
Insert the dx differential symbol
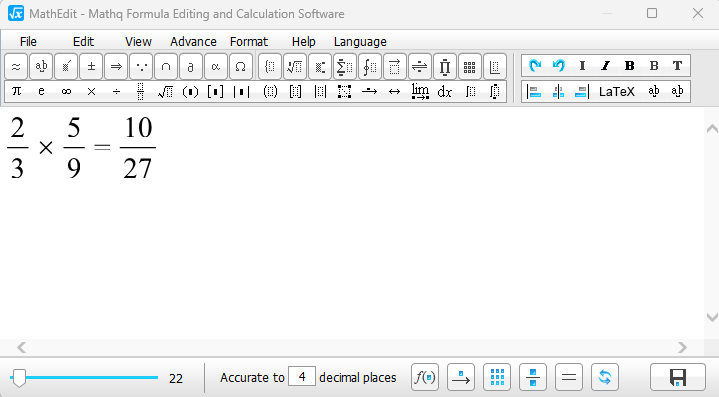point(444,91)
